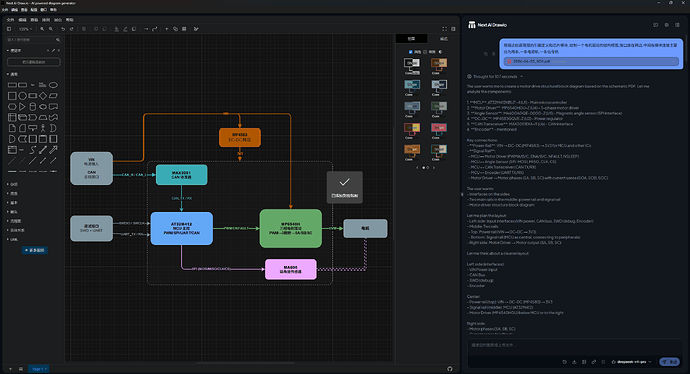Click the chat message input field
Viewport: 690px width, 374px height.
pos(574,345)
